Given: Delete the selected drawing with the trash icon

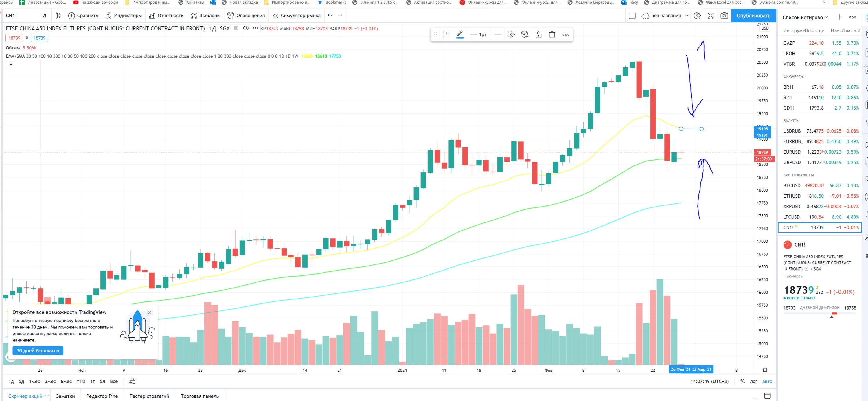Looking at the screenshot, I should 552,34.
